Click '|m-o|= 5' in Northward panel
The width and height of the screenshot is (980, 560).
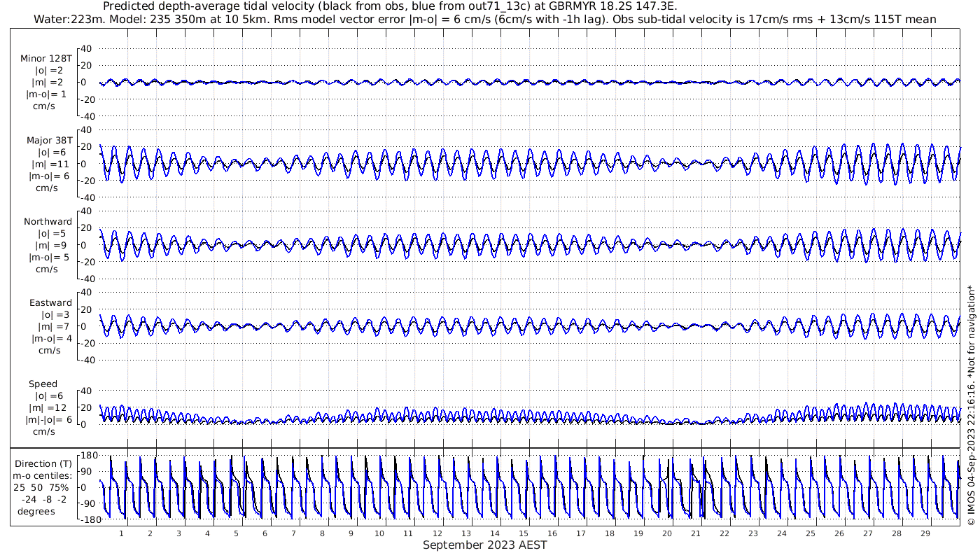pos(49,257)
